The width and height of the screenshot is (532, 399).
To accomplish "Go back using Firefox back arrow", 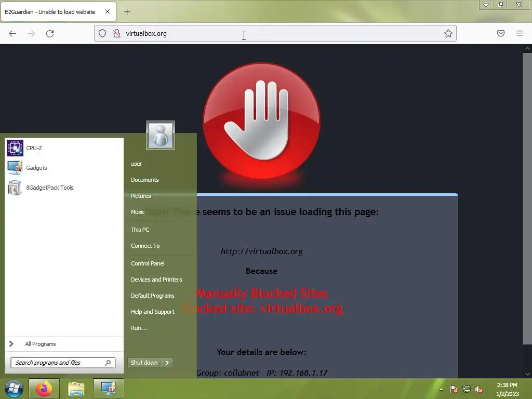I will [12, 33].
